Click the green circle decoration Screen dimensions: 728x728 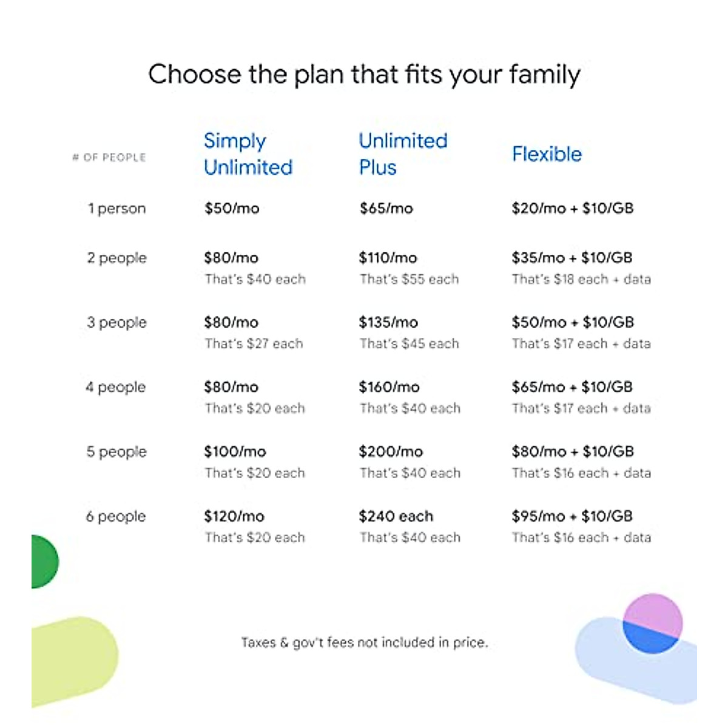[44, 562]
